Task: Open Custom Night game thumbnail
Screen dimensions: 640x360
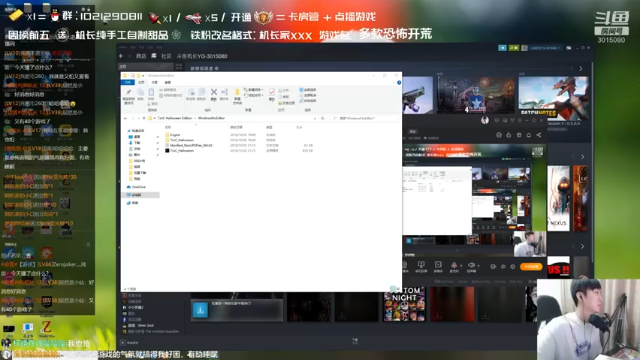Action: coord(405,304)
